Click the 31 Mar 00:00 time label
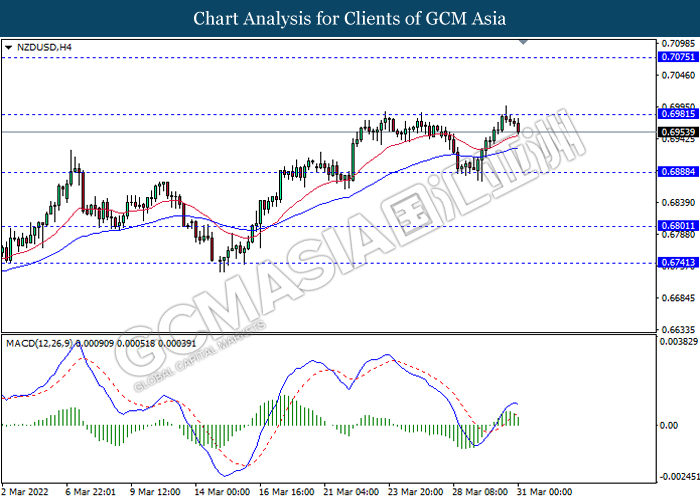 (545, 492)
